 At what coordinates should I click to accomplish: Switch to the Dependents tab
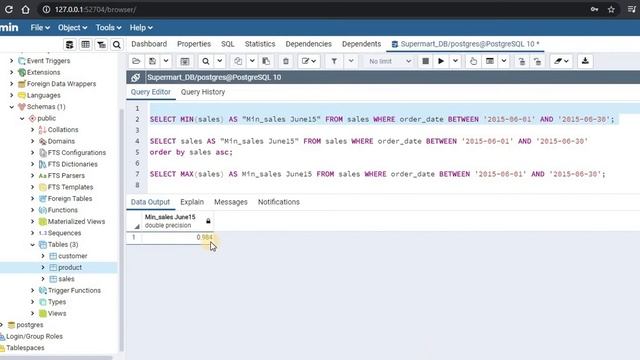[361, 44]
